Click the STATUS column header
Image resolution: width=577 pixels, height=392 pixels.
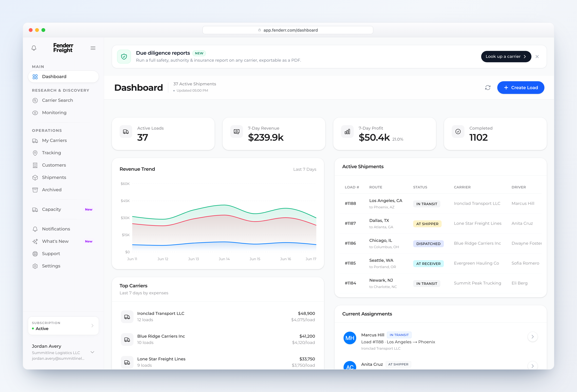point(420,187)
